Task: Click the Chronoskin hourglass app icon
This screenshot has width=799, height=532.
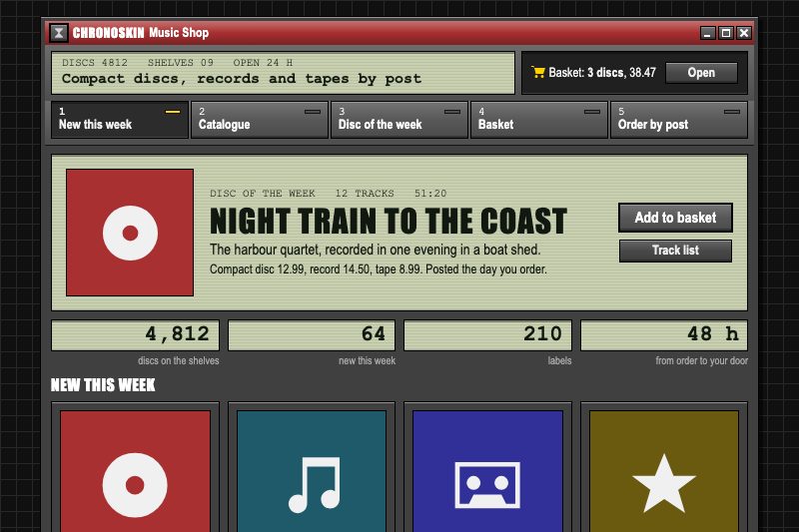Action: point(59,33)
